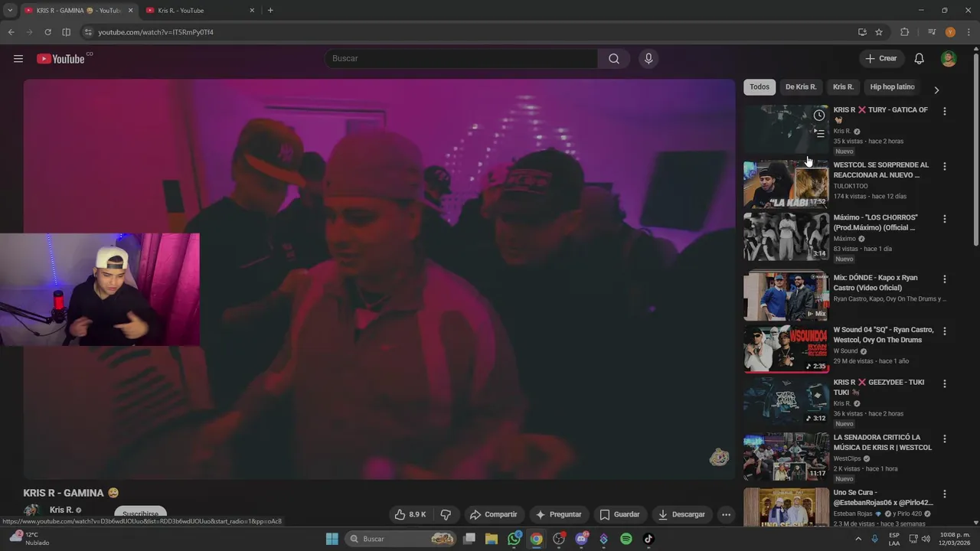980x551 pixels.
Task: Start voice search with the microphone
Action: click(648, 59)
